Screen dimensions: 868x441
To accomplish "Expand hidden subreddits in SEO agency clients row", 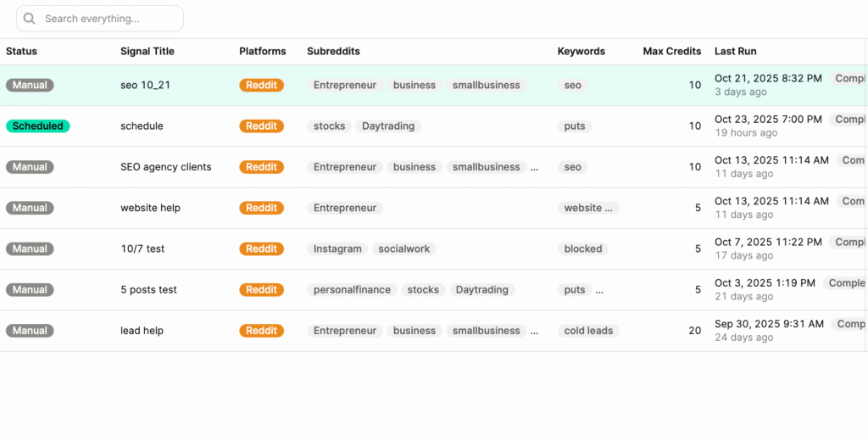I will (x=534, y=167).
